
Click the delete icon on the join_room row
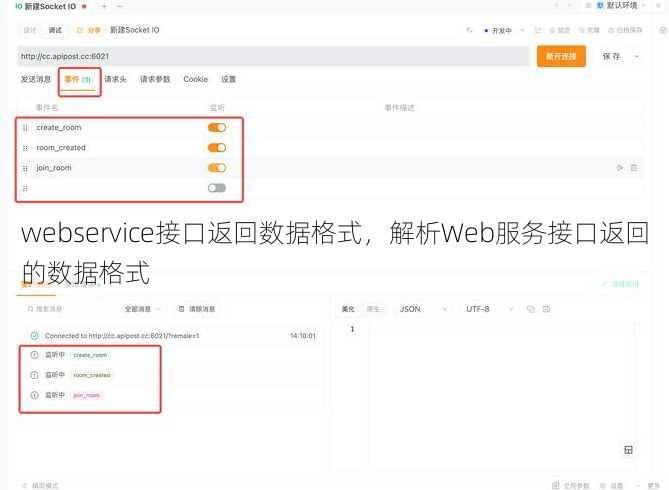(634, 168)
